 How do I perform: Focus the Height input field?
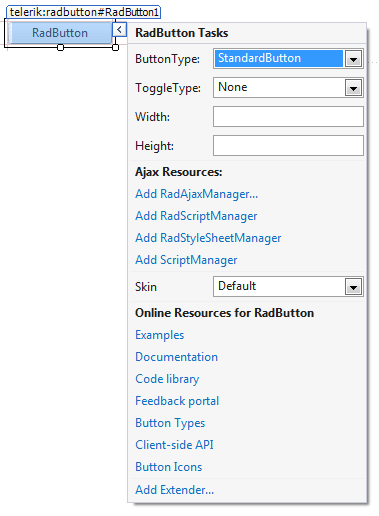pos(288,145)
